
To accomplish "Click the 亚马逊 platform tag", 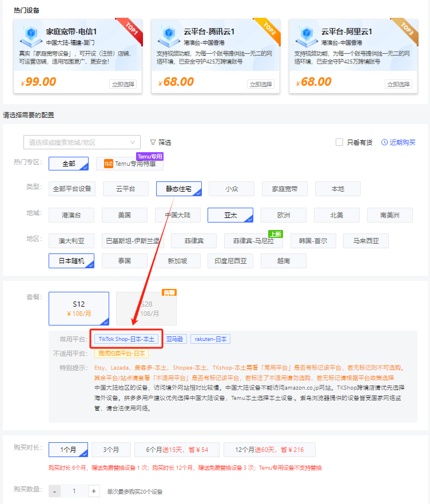I will pyautogui.click(x=174, y=339).
